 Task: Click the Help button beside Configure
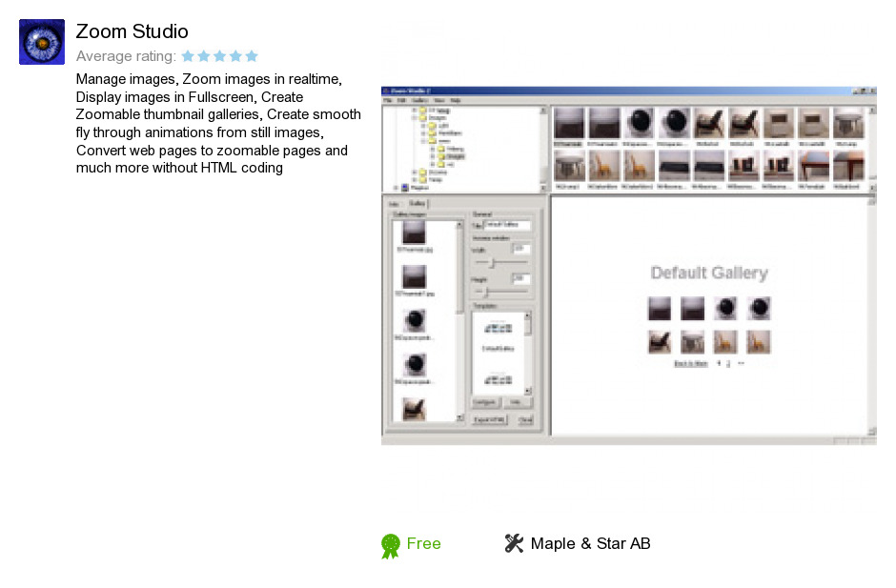point(518,402)
